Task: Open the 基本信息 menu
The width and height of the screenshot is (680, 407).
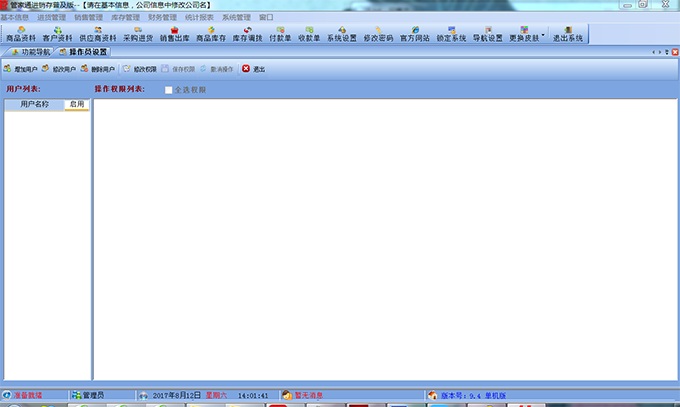Action: click(14, 17)
